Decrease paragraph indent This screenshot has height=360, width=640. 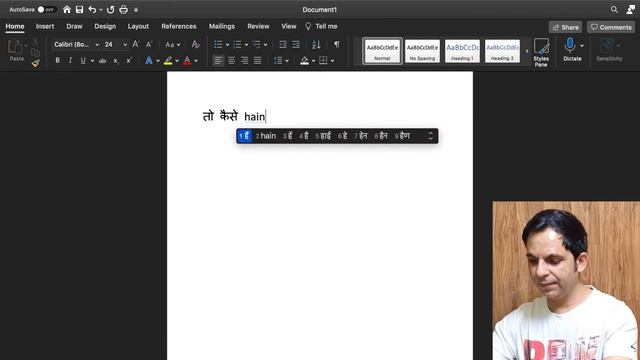(282, 44)
